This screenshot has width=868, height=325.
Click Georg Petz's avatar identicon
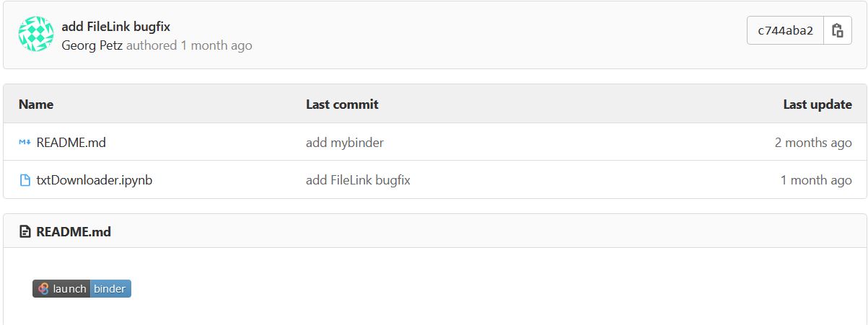click(x=36, y=34)
